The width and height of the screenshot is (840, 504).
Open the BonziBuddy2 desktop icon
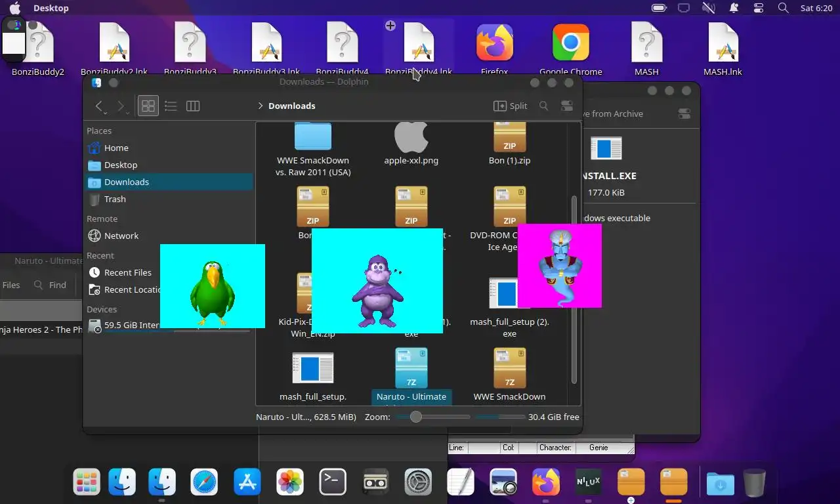tap(38, 49)
